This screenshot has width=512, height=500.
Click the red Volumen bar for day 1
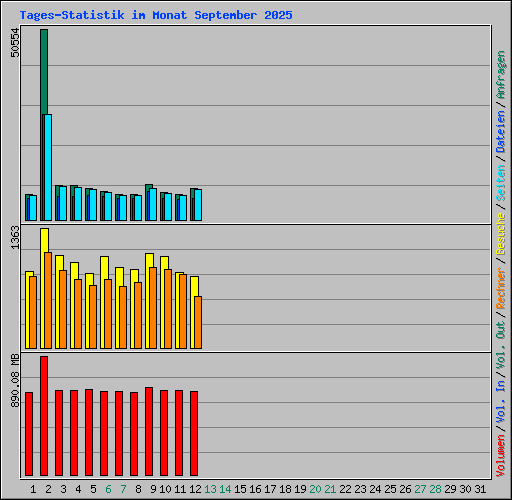click(29, 434)
